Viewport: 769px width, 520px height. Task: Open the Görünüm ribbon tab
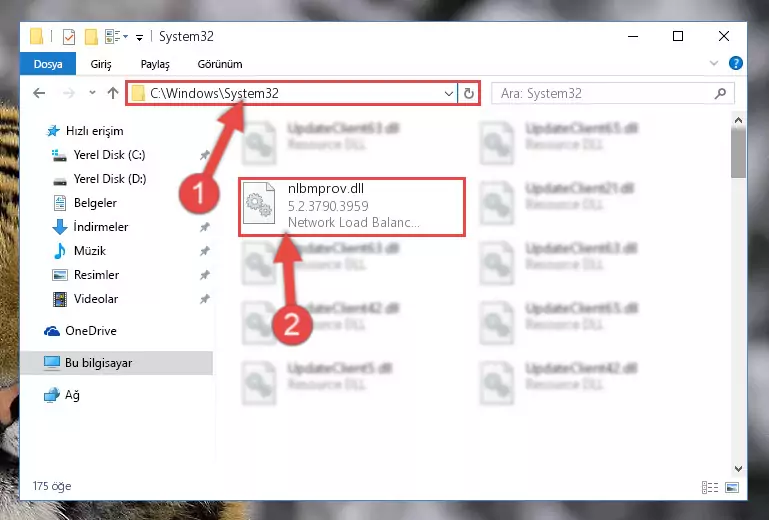[x=220, y=64]
